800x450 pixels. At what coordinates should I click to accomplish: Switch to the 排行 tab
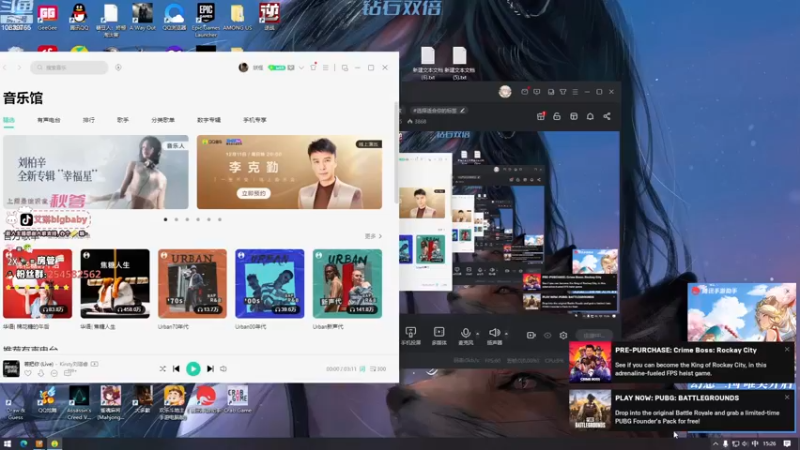pos(89,120)
